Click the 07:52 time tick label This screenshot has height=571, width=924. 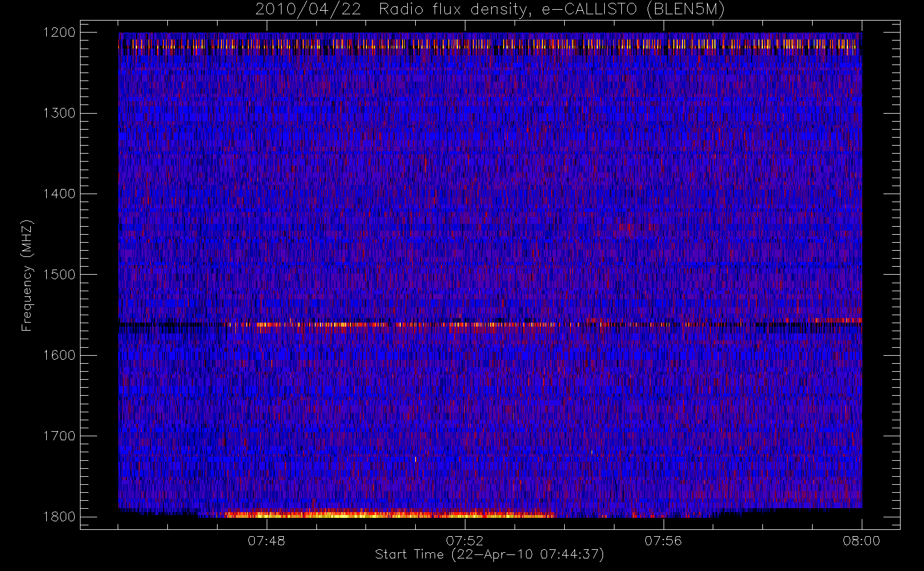(464, 541)
